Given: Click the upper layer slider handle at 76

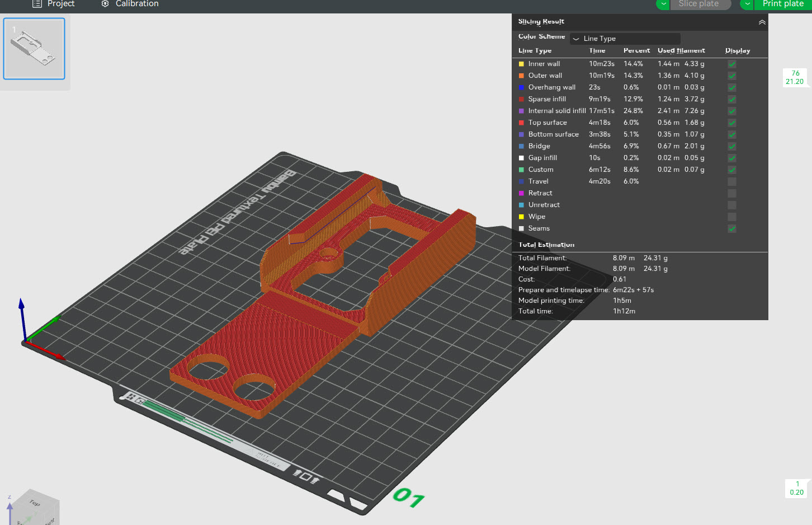Looking at the screenshot, I should pos(795,77).
